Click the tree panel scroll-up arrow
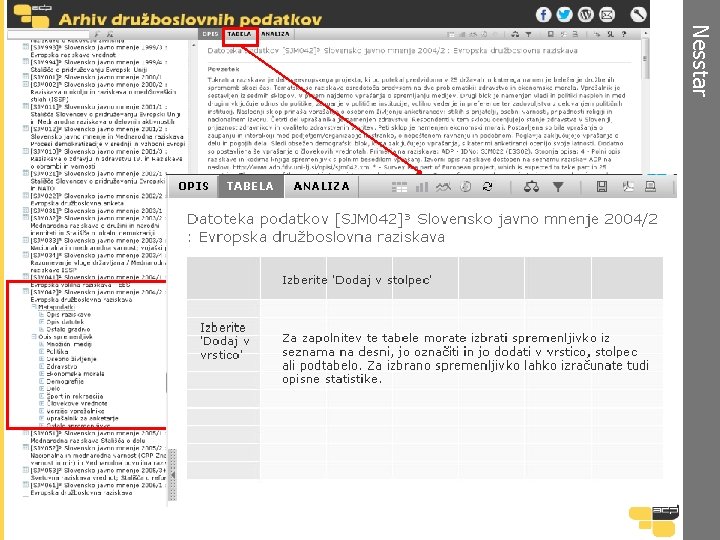720x540 pixels. [193, 45]
